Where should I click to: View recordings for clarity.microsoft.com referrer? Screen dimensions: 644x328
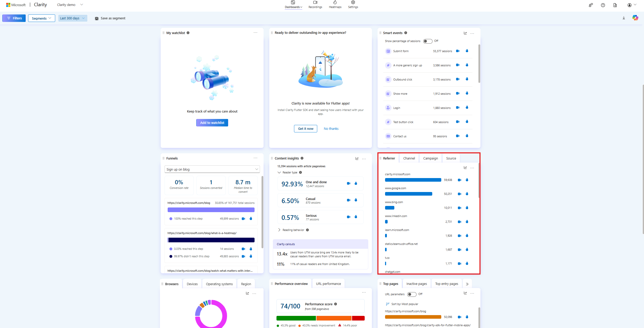pos(459,180)
